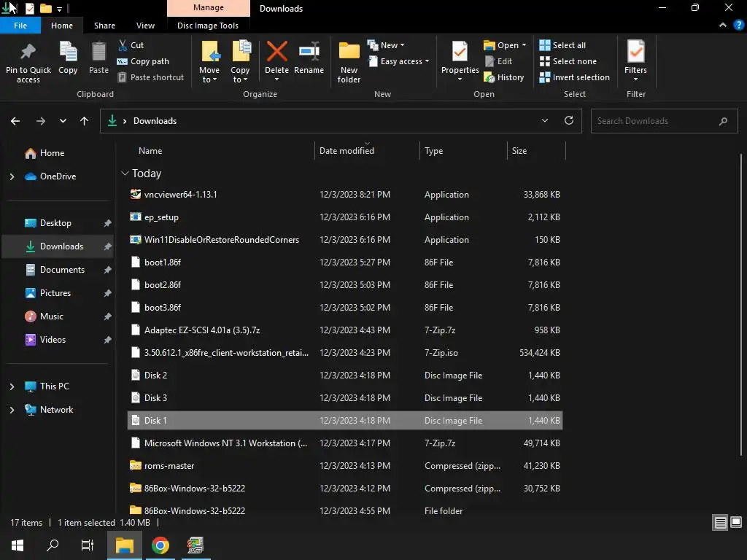747x560 pixels.
Task: Click the Rename icon
Action: click(309, 52)
